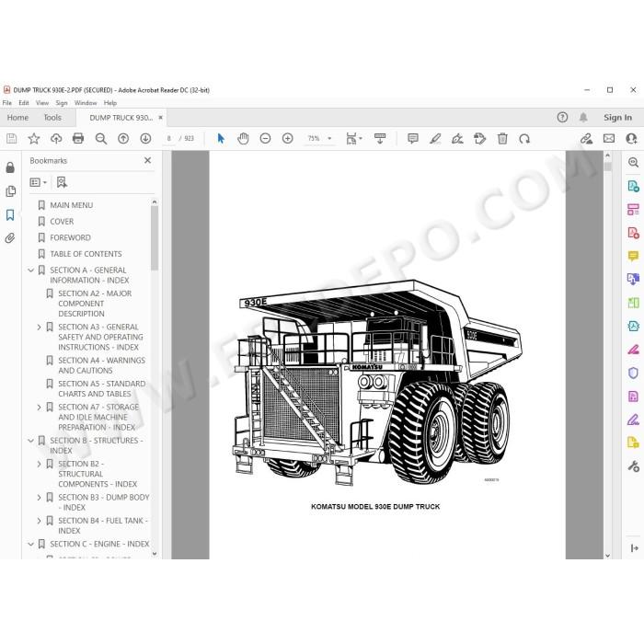This screenshot has width=644, height=644.
Task: Select the Highlight text tool
Action: click(435, 139)
